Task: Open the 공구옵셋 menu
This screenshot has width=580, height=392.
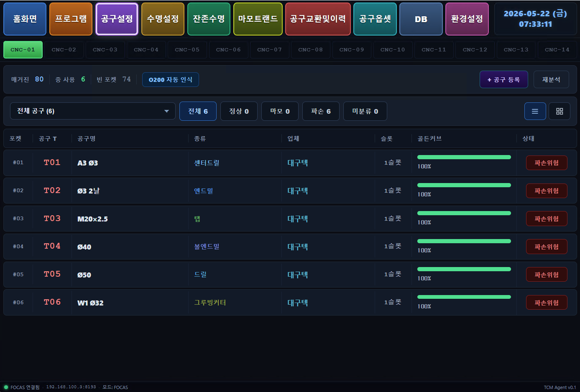Action: tap(375, 19)
